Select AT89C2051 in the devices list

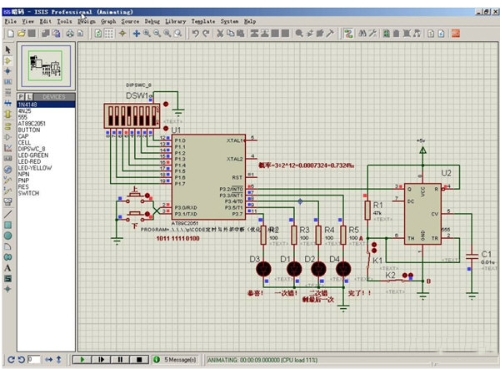pyautogui.click(x=32, y=124)
